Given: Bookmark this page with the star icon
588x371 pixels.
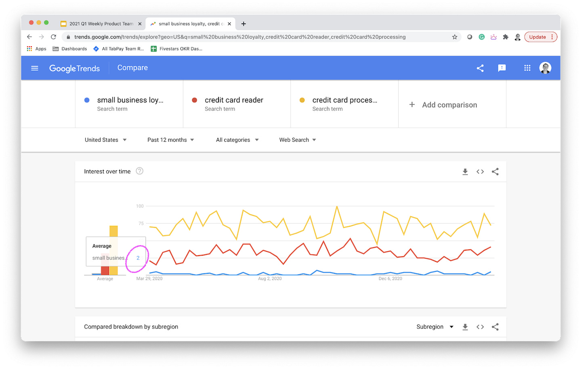Looking at the screenshot, I should coord(455,37).
